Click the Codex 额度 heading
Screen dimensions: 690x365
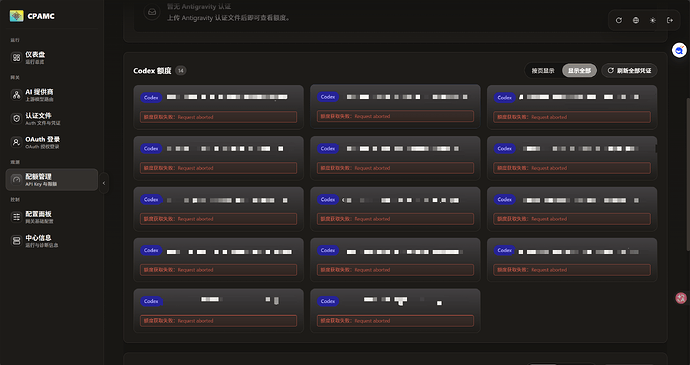click(152, 70)
